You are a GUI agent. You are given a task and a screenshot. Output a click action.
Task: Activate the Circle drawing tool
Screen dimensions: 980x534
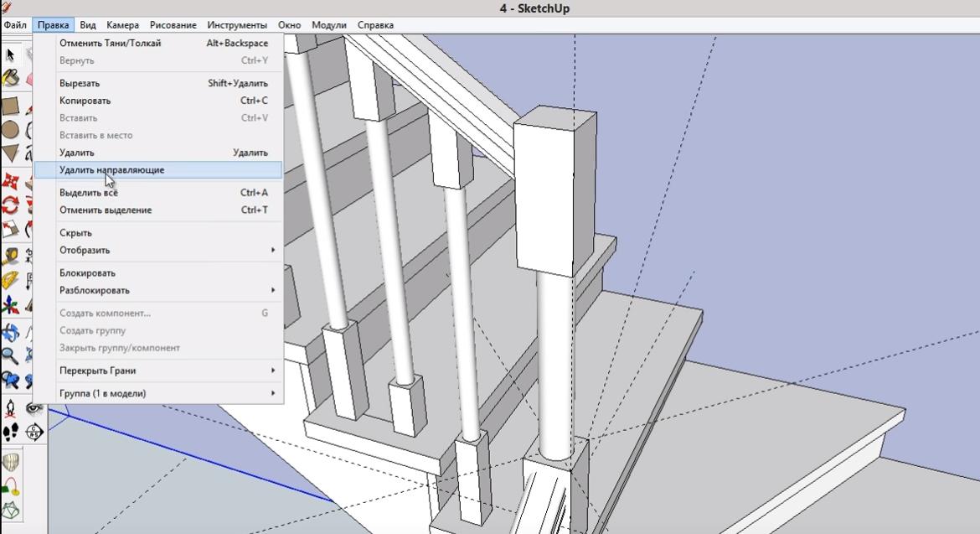tap(10, 130)
